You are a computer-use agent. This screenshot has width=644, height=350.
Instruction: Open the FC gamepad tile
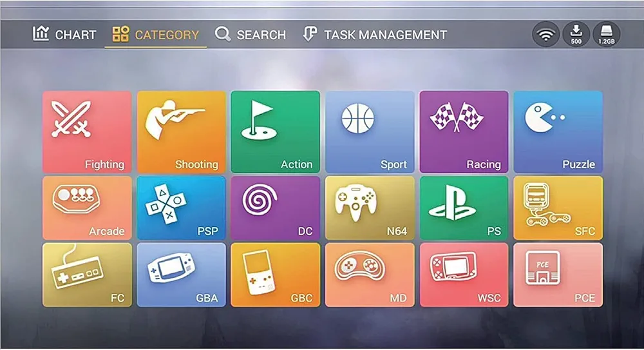(87, 275)
